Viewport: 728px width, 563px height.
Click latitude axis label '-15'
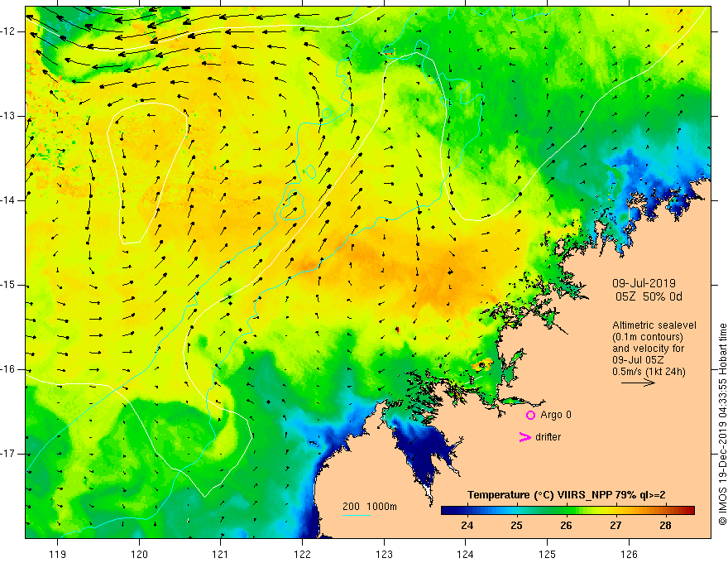tap(8, 285)
